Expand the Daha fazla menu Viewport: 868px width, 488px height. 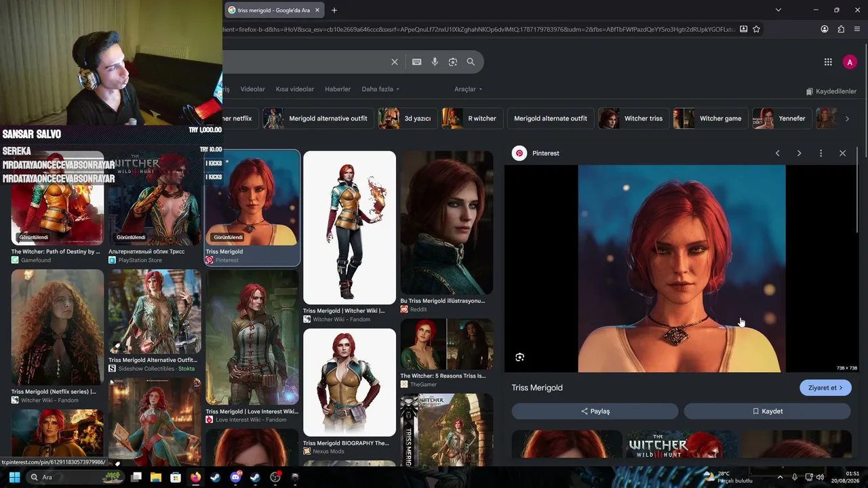pos(380,89)
